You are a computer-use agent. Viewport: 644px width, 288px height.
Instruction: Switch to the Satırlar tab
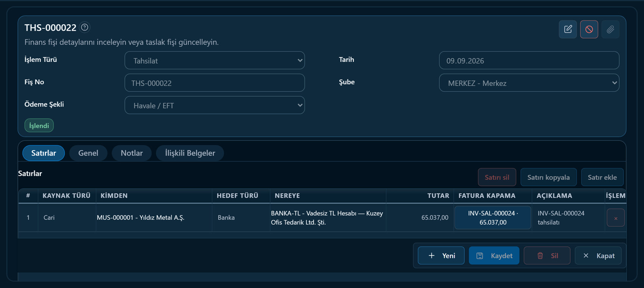click(x=44, y=153)
